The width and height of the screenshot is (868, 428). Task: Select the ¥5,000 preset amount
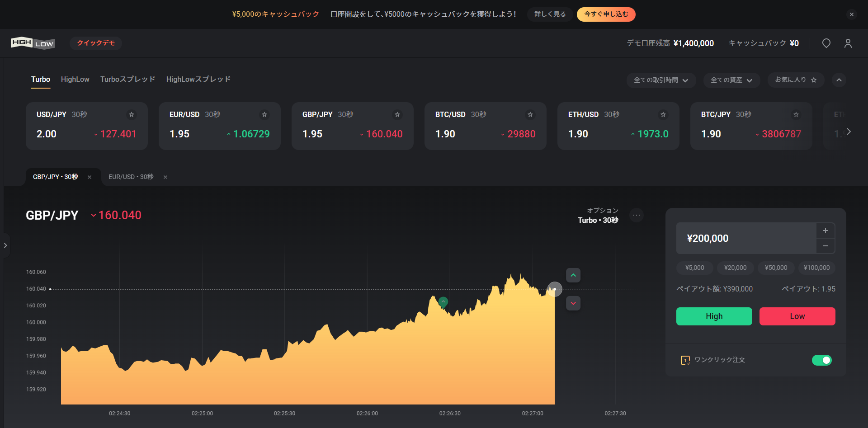click(x=695, y=268)
